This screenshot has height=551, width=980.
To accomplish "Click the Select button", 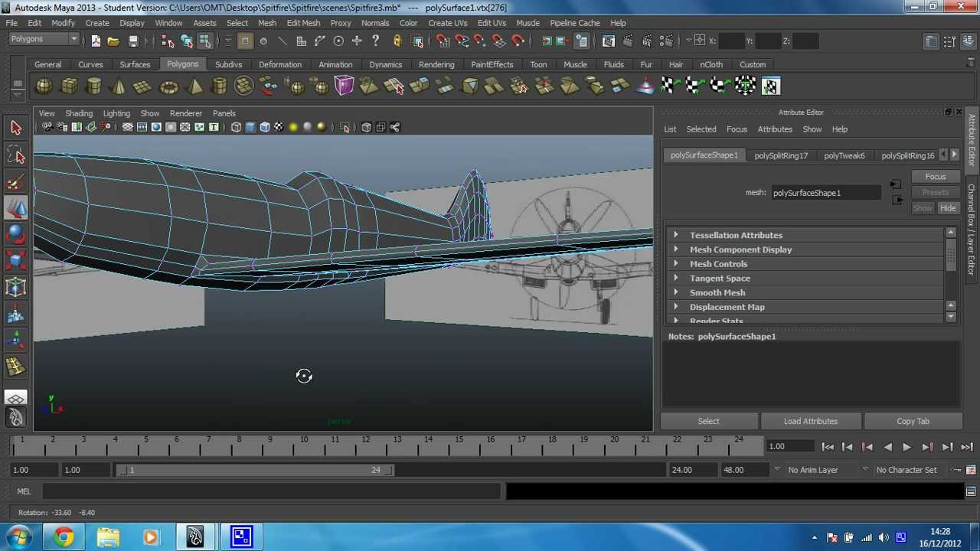I will (709, 421).
